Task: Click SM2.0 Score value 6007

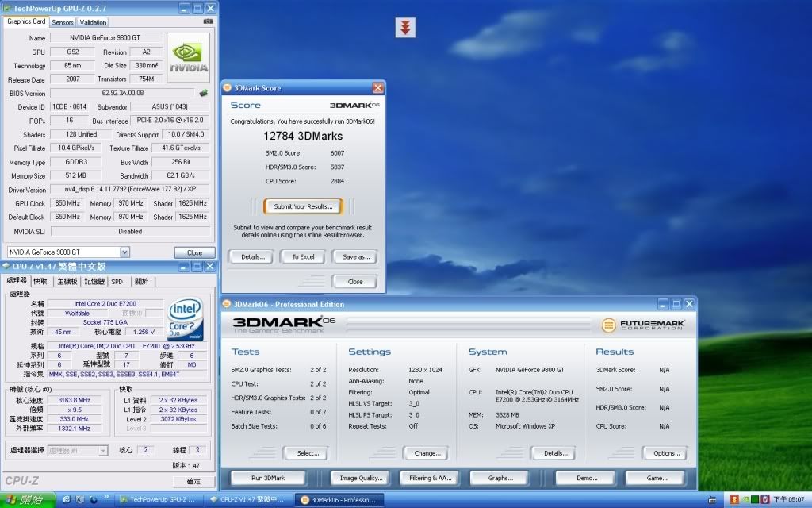Action: tap(337, 153)
